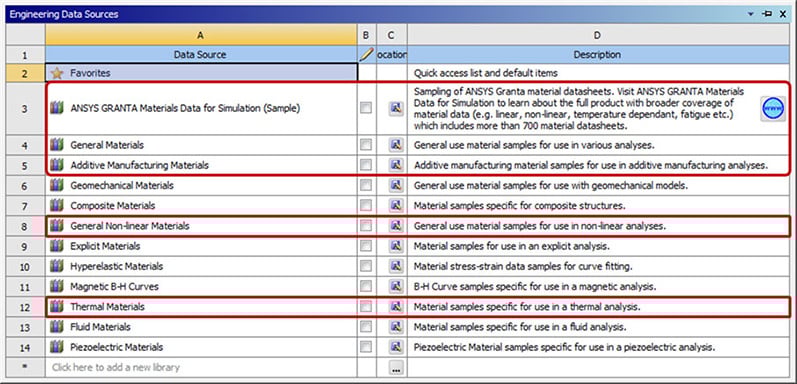Enable edit checkbox for Magnetic B-H Curves
The image size is (797, 384).
365,286
